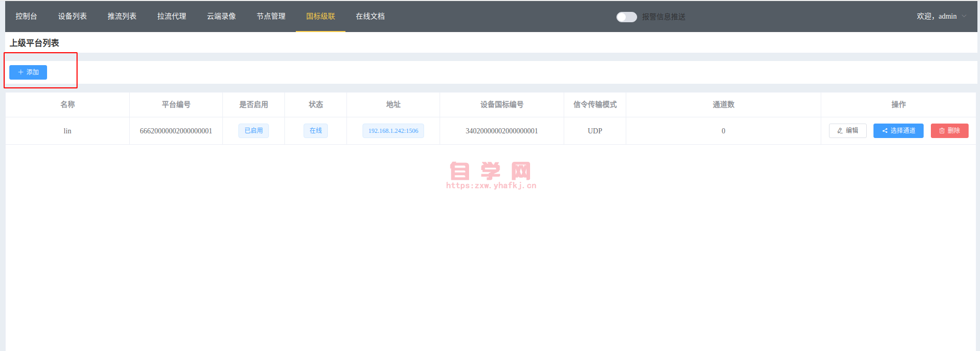The image size is (980, 351).
Task: Click the pencil icon on 编辑 button
Action: [840, 131]
